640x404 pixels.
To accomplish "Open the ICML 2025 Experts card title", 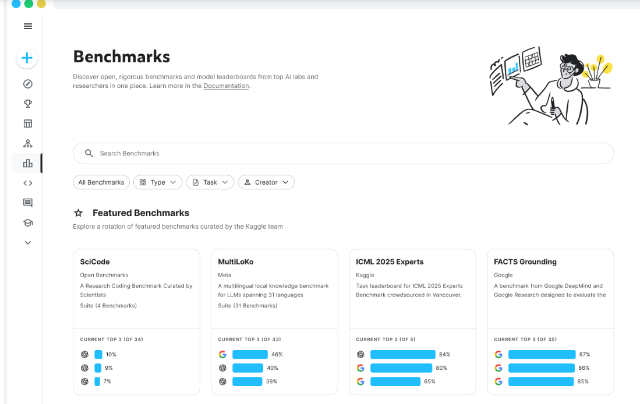I will click(389, 262).
